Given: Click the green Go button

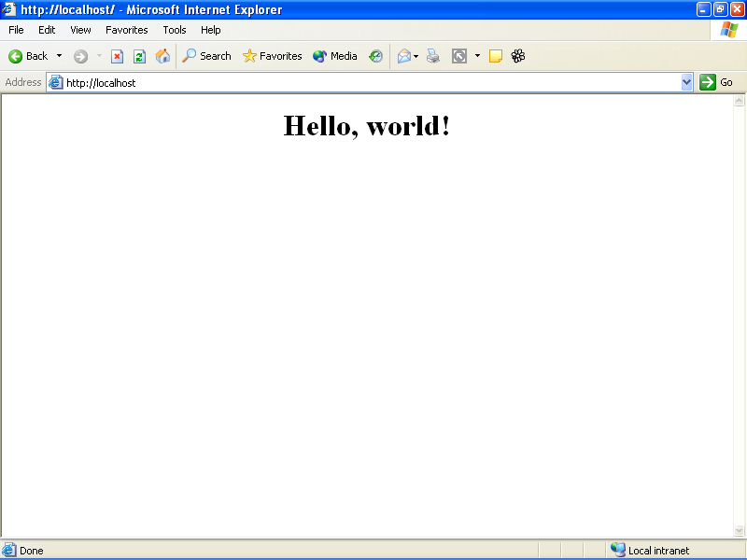Looking at the screenshot, I should [716, 82].
